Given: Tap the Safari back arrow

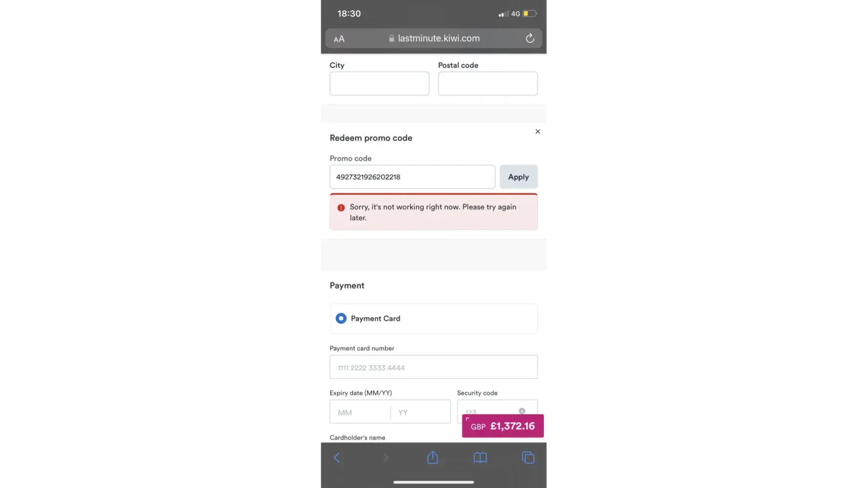Looking at the screenshot, I should [336, 457].
